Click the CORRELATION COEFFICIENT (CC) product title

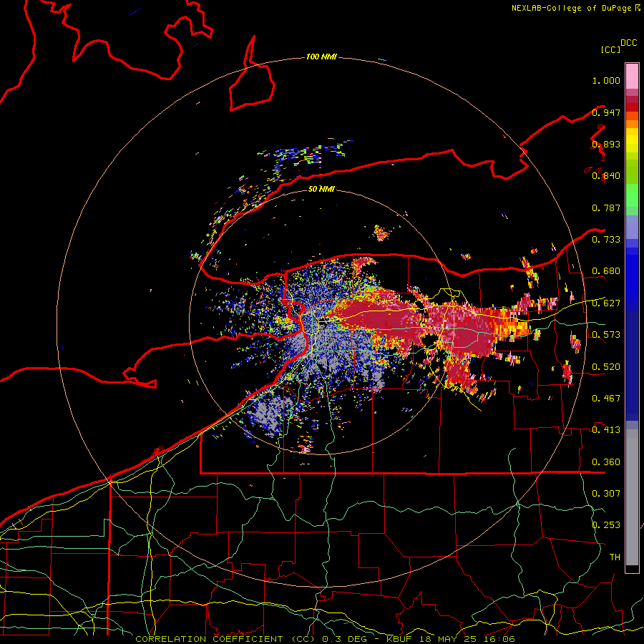tap(227, 639)
